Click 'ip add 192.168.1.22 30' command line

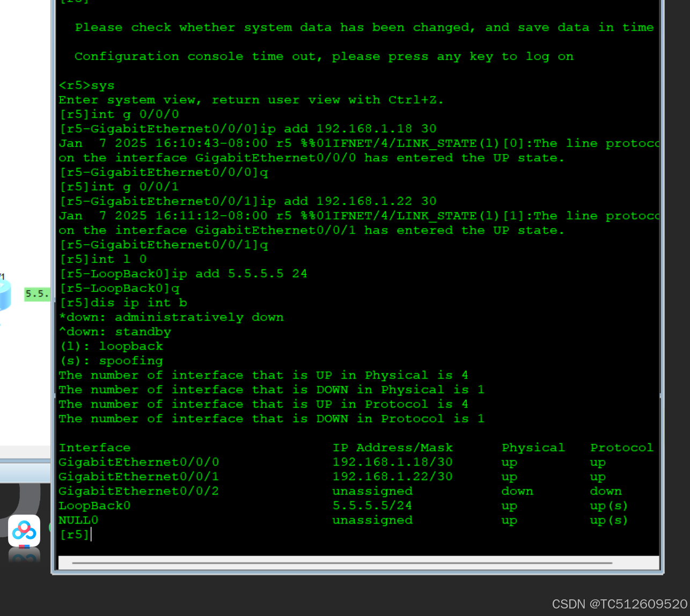pyautogui.click(x=248, y=202)
